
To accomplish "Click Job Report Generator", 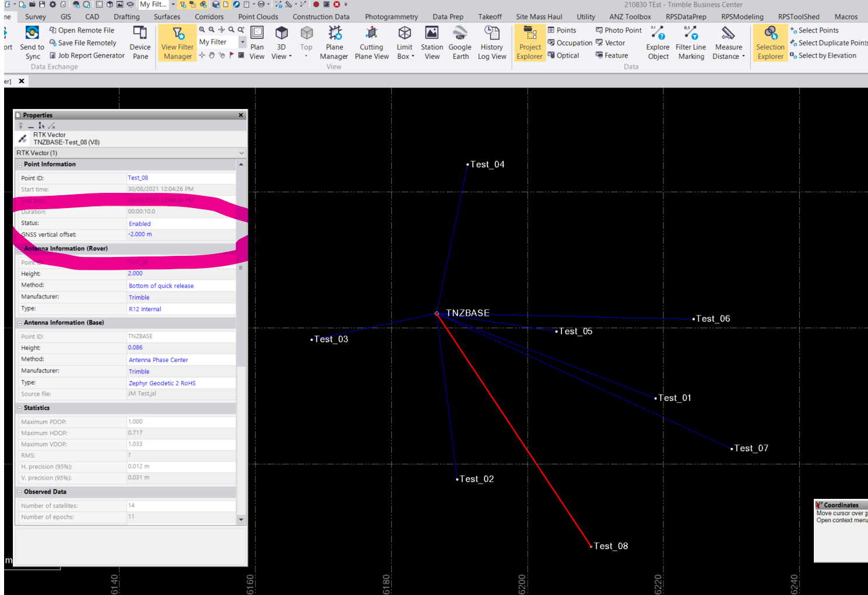I will point(87,55).
